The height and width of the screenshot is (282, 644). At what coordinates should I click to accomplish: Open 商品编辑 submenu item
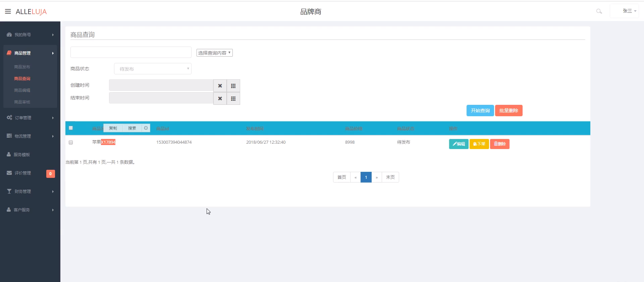click(x=22, y=90)
